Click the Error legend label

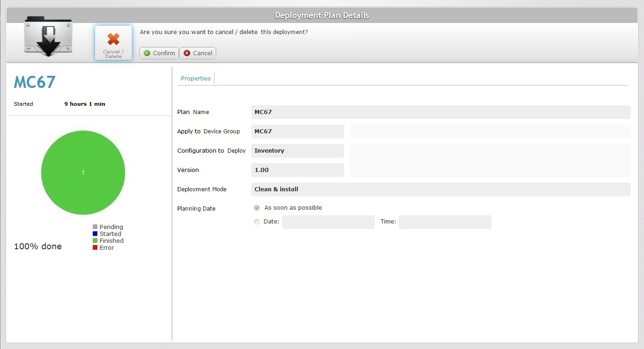[x=107, y=247]
